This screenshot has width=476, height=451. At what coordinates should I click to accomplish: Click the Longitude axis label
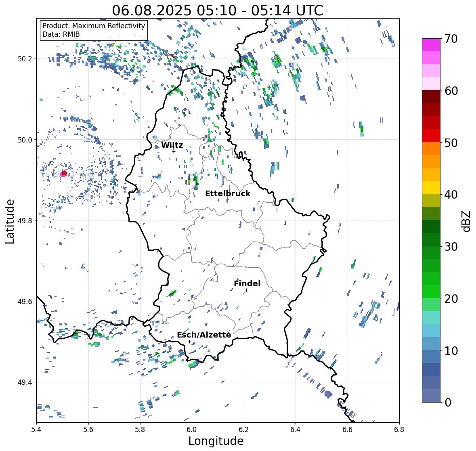coord(216,441)
